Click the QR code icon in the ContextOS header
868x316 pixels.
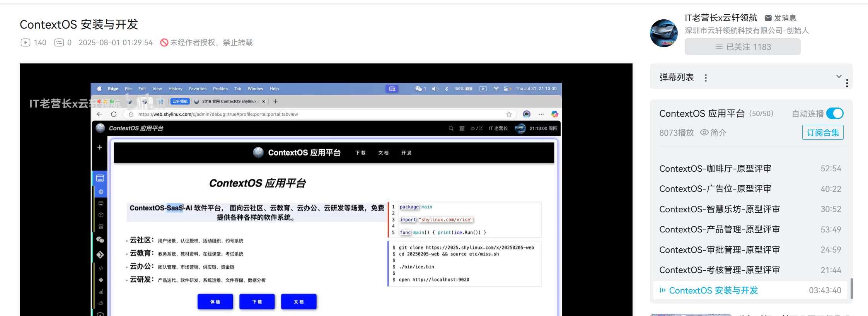click(462, 128)
